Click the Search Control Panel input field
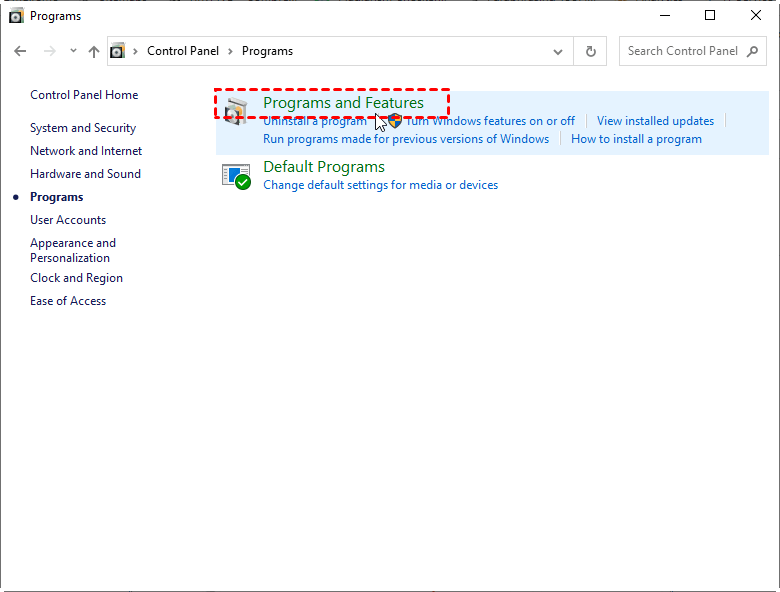This screenshot has width=780, height=592. pyautogui.click(x=682, y=51)
